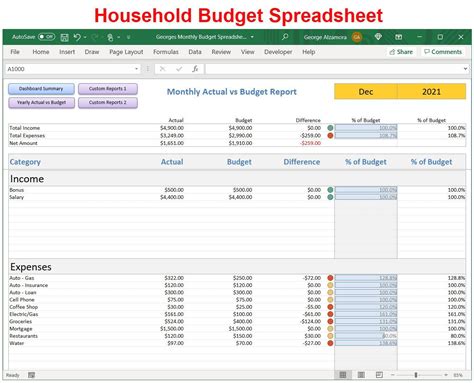Open the Page Layout ribbon tab

click(x=126, y=52)
